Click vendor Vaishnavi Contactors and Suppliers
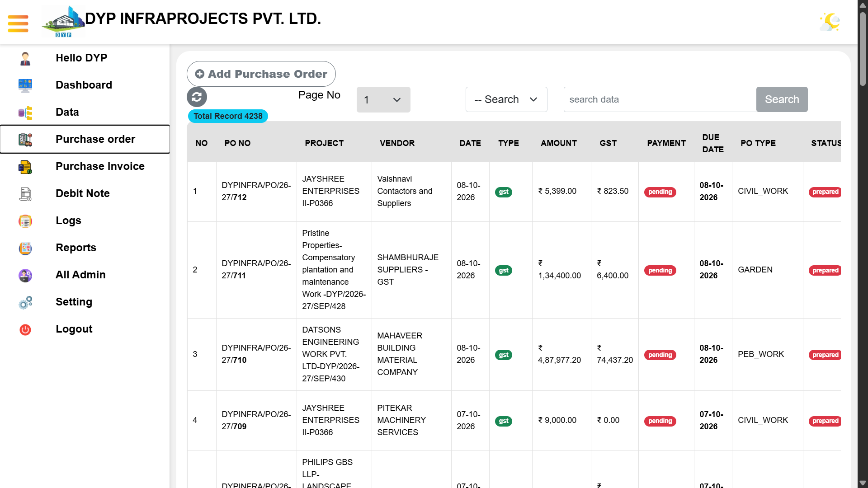 tap(405, 191)
